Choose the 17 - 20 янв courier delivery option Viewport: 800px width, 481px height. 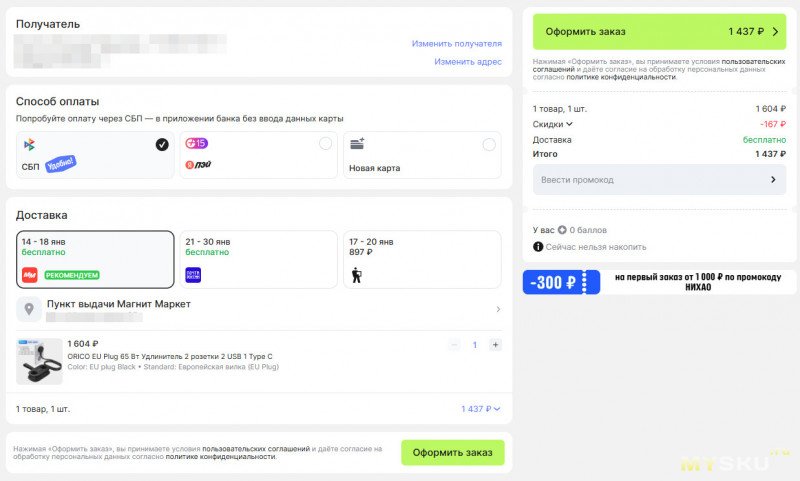pyautogui.click(x=421, y=259)
